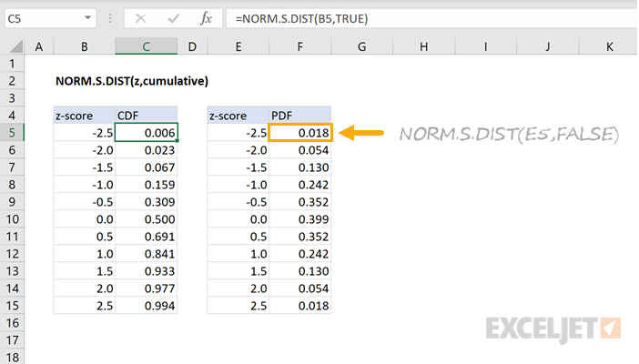Select row 15 header
The width and height of the screenshot is (639, 364).
coord(12,305)
